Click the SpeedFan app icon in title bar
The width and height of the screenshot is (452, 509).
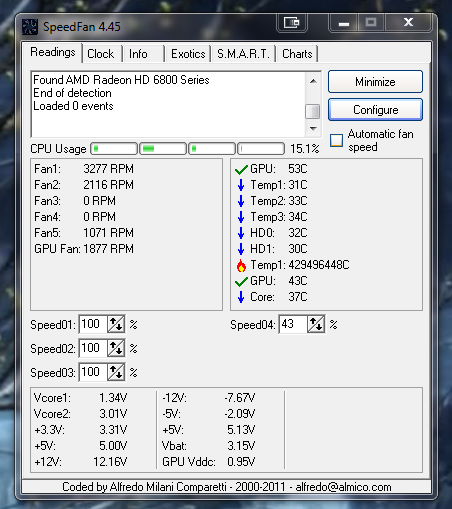coord(30,27)
